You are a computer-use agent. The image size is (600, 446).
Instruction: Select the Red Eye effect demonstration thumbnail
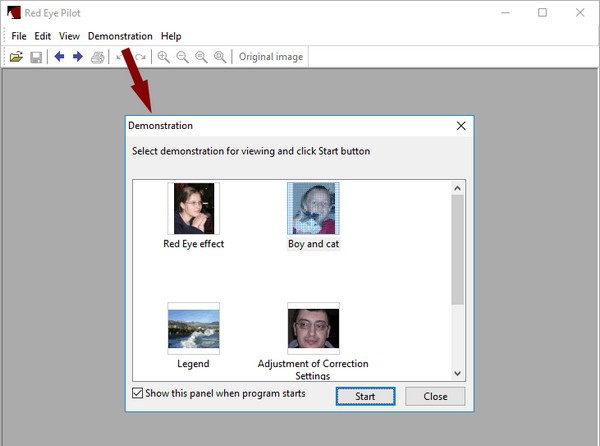tap(193, 208)
